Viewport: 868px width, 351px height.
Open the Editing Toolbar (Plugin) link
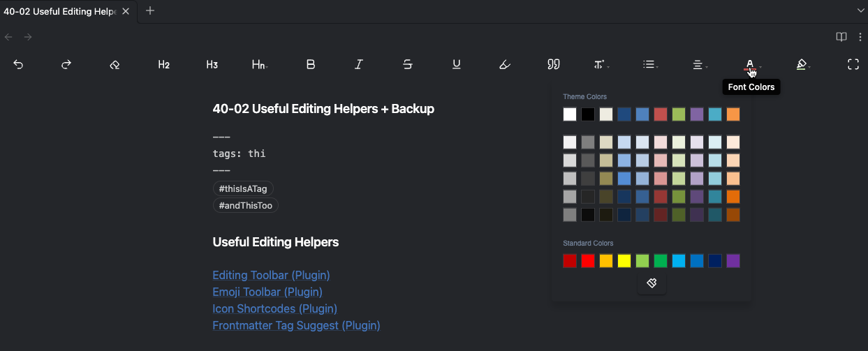point(271,275)
